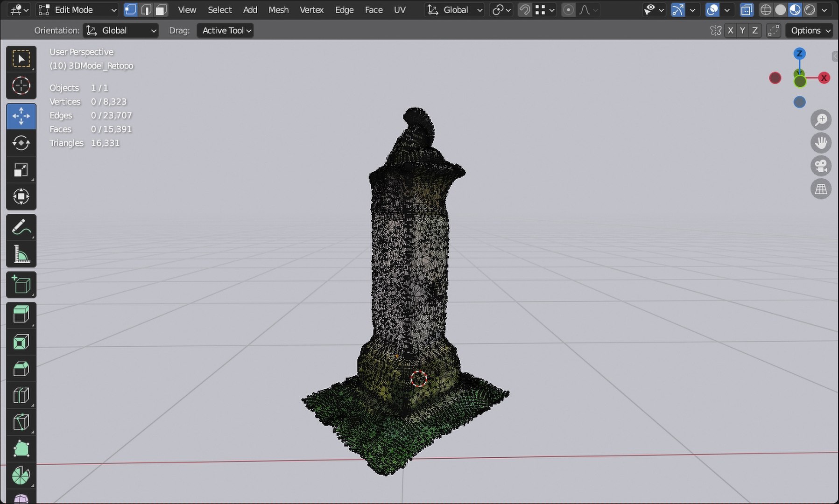The height and width of the screenshot is (504, 839).
Task: Open the Orientation Global dropdown in tool settings
Action: click(x=121, y=30)
